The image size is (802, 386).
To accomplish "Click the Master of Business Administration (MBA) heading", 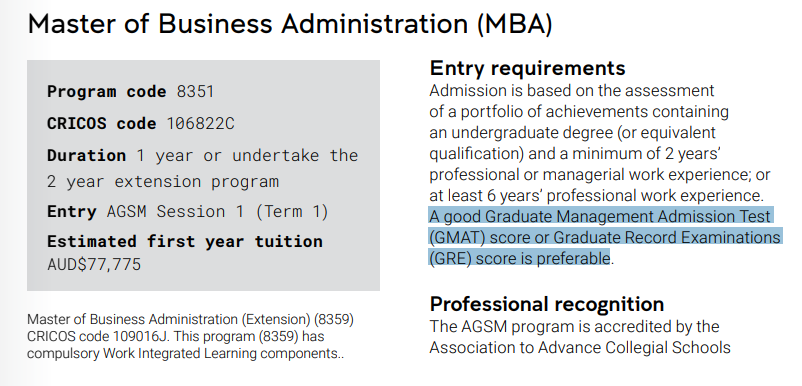I will pos(290,24).
